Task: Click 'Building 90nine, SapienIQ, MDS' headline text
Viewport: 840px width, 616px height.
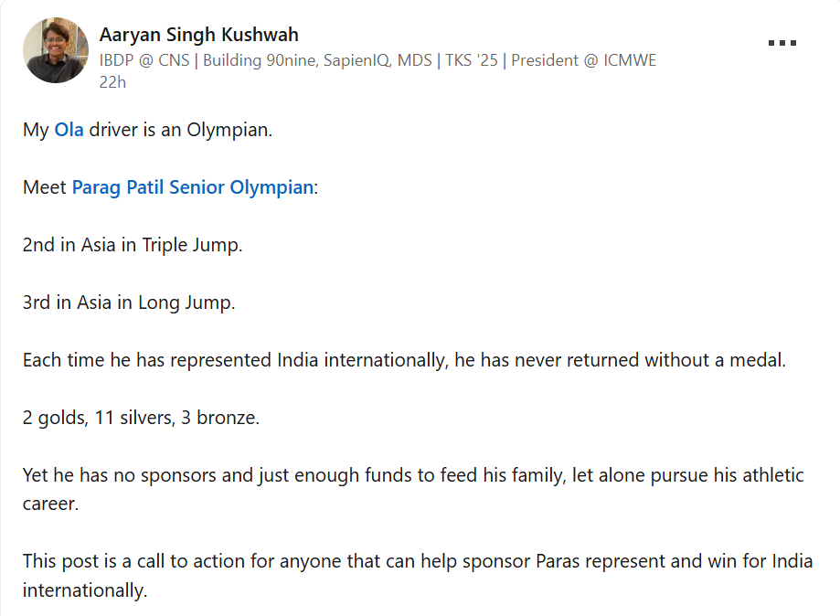Action: 317,60
